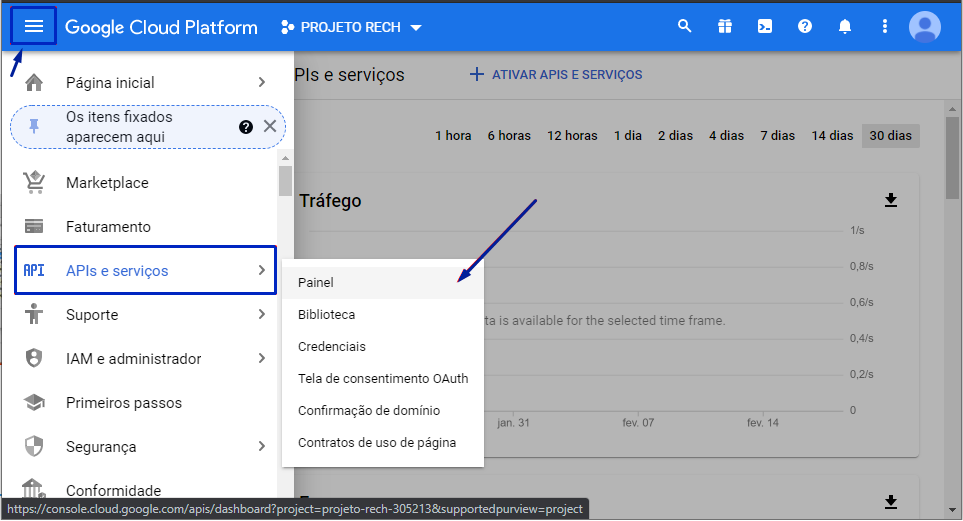Expand the Segurança submenu arrow
The image size is (963, 521).
point(261,447)
